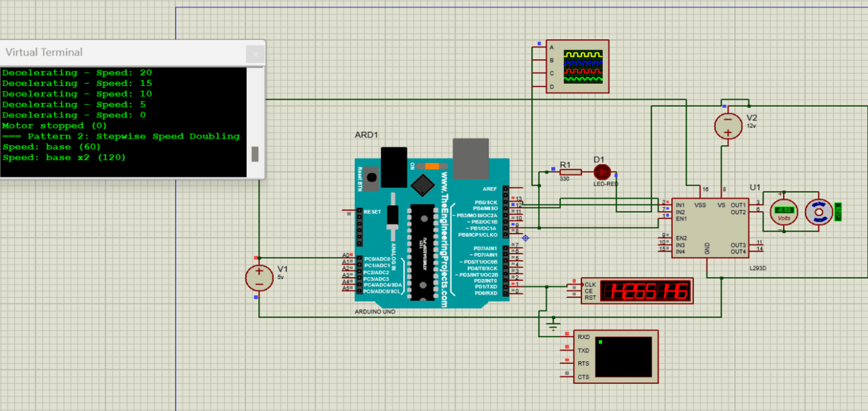
Task: Click the ARD1 component label
Action: [366, 135]
